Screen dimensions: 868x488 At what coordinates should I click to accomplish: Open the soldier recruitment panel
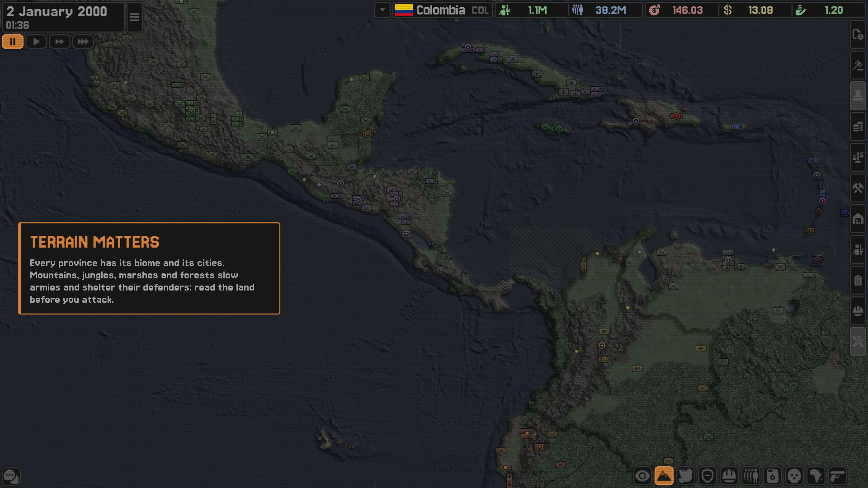tap(858, 249)
